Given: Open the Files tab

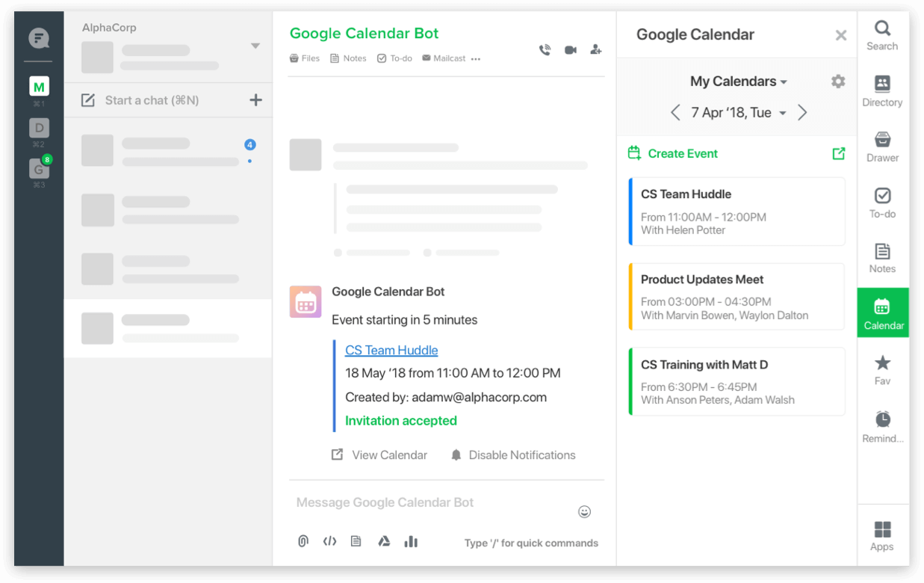Looking at the screenshot, I should (x=305, y=58).
